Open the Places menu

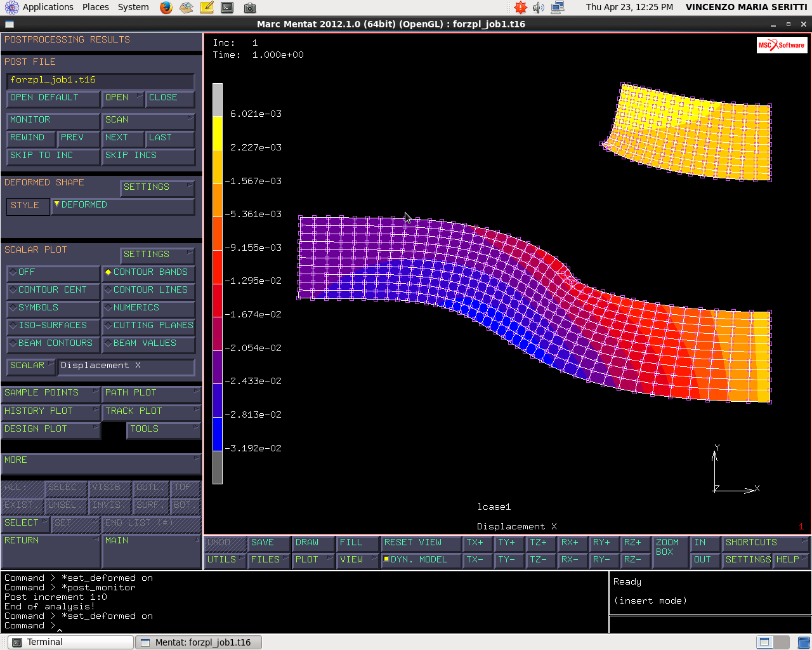coord(95,7)
